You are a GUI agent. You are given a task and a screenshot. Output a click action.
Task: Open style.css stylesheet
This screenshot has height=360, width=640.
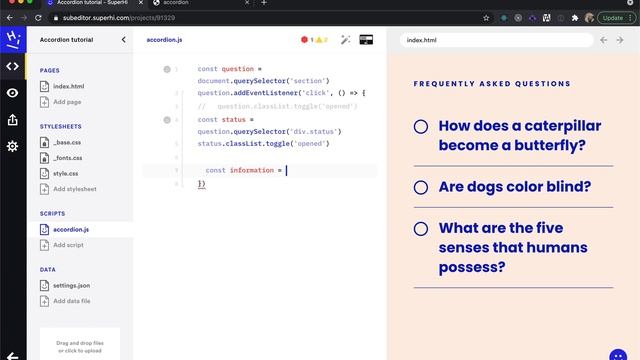tap(65, 173)
